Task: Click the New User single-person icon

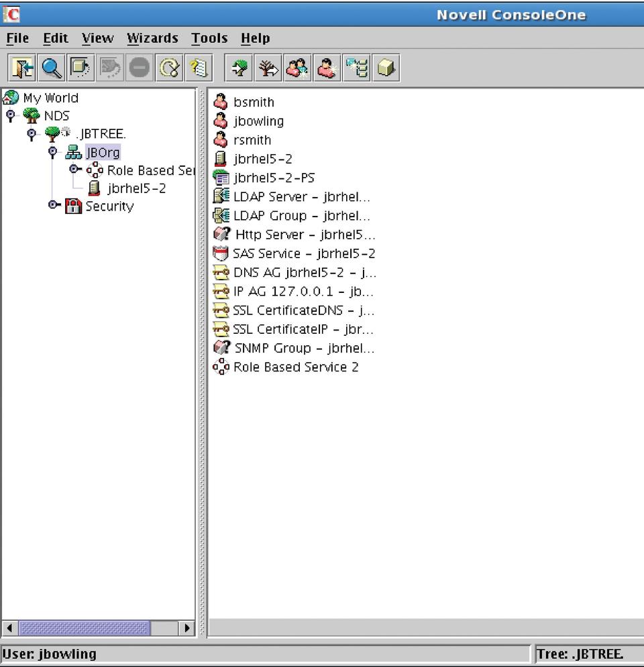Action: [x=327, y=68]
